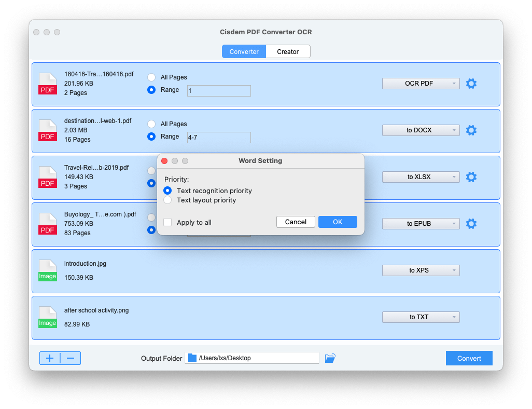Browse for output folder with open-folder icon

point(330,358)
